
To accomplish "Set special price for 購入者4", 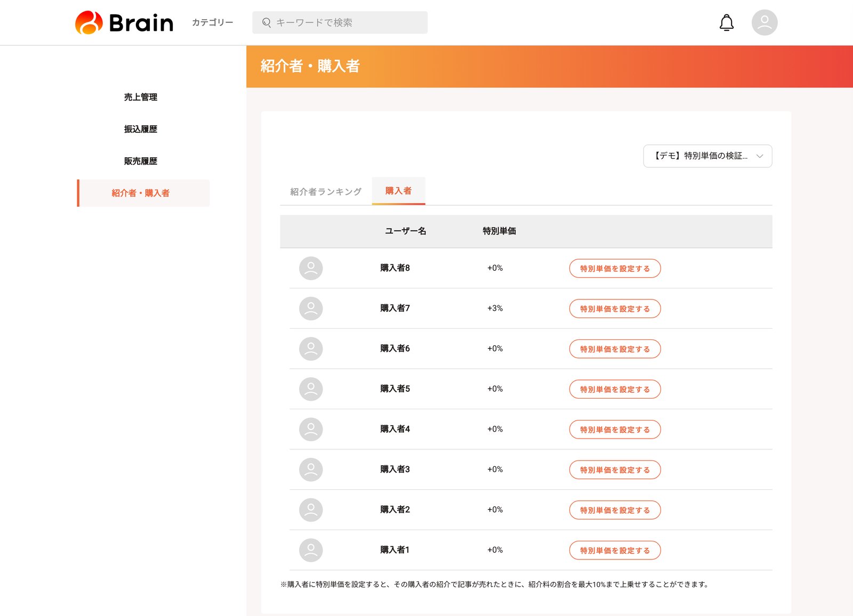I will [615, 429].
